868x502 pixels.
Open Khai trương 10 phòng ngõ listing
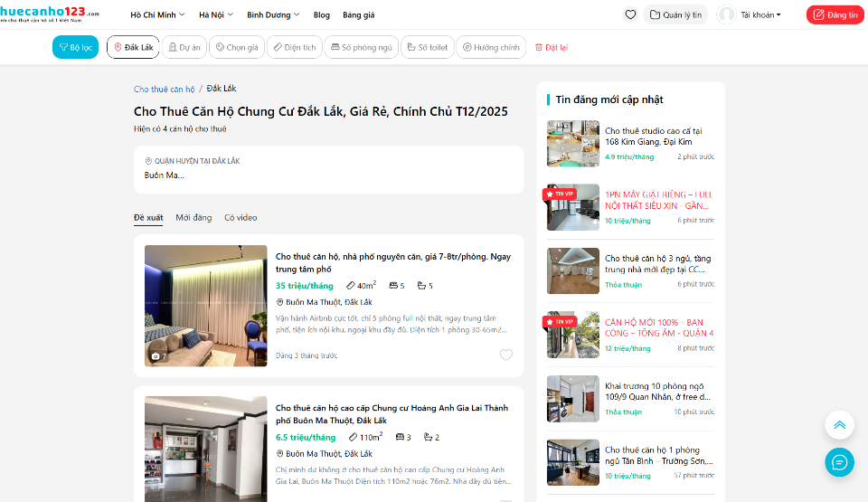(x=657, y=391)
